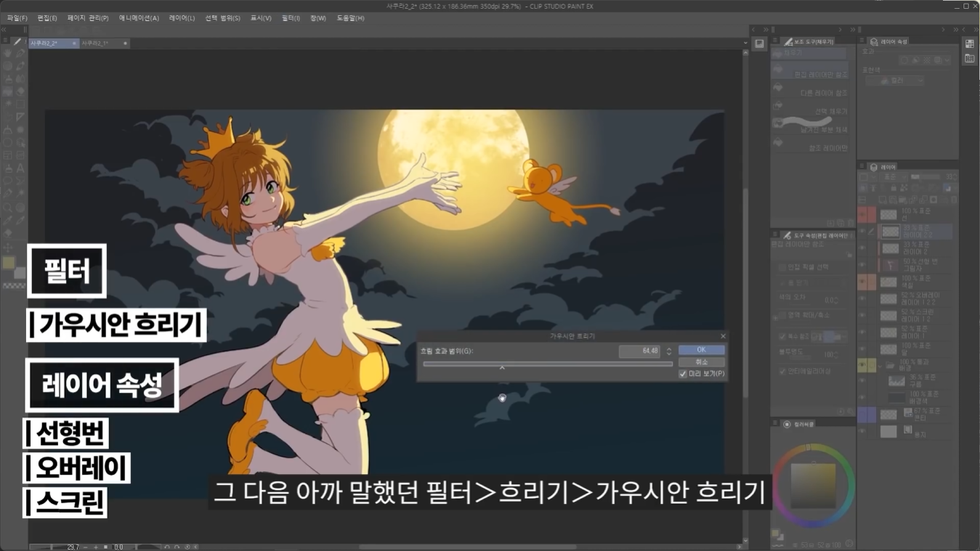The width and height of the screenshot is (980, 551).
Task: Open the effect dropdown arrow in 레이어 속성
Action: coord(947,60)
